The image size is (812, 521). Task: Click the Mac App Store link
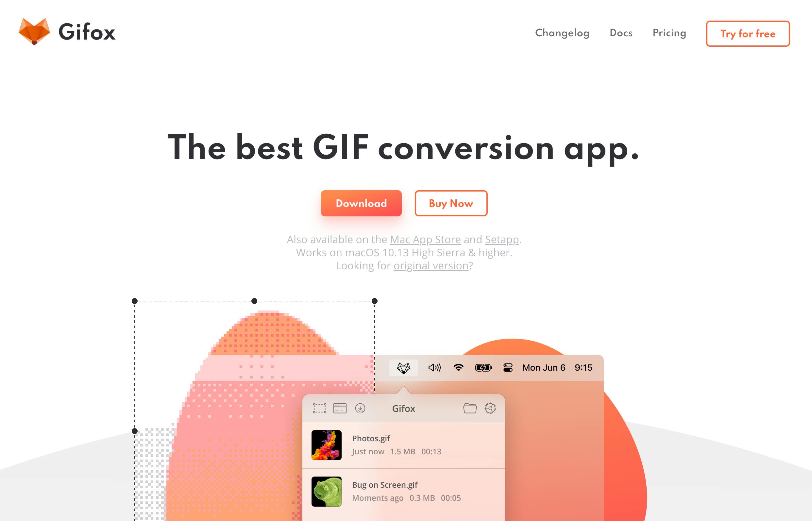pos(425,239)
